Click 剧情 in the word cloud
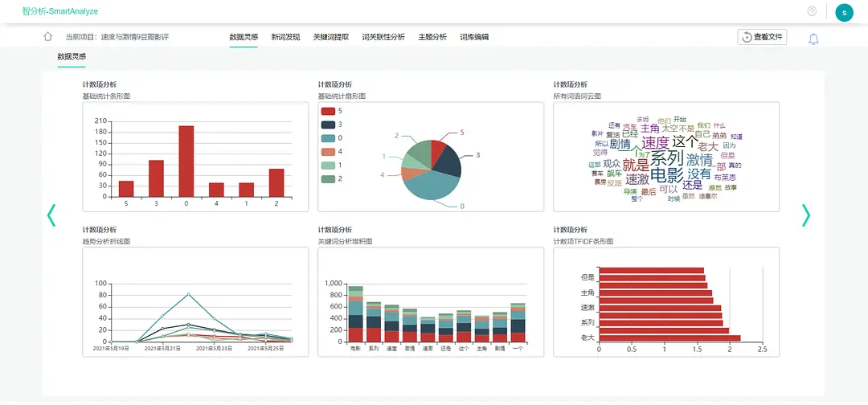868x405 pixels. (x=620, y=145)
